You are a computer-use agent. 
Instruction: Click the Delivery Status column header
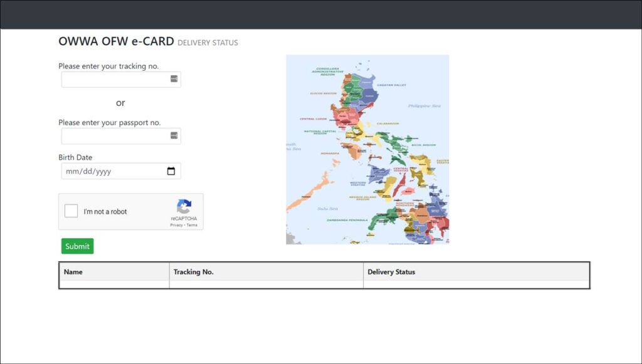pyautogui.click(x=391, y=272)
